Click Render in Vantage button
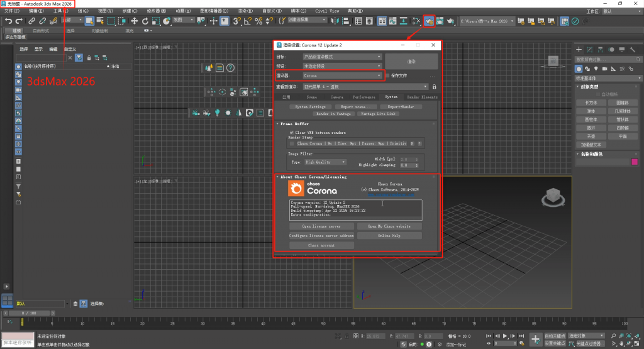 pyautogui.click(x=333, y=114)
